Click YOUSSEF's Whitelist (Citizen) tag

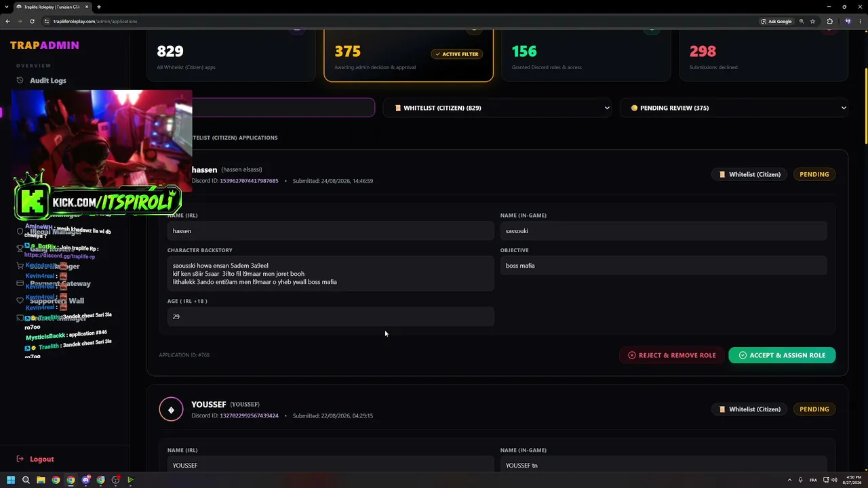(x=749, y=409)
